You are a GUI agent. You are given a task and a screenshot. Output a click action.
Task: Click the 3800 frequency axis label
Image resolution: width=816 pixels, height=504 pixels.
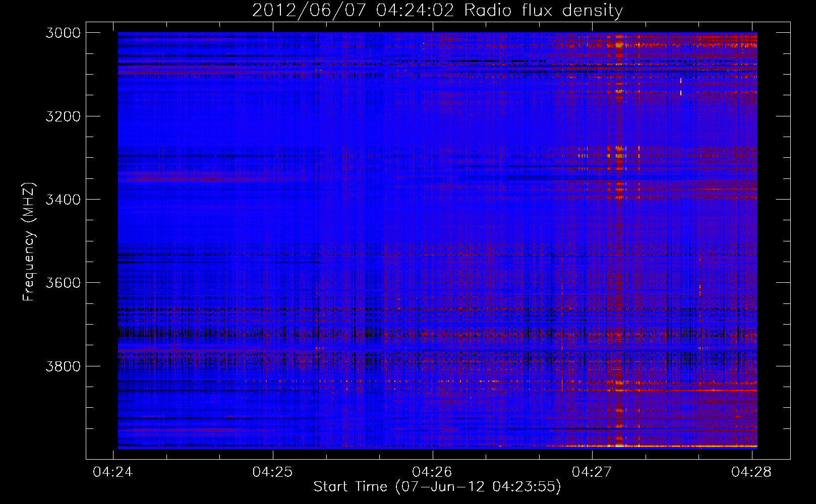pyautogui.click(x=63, y=366)
